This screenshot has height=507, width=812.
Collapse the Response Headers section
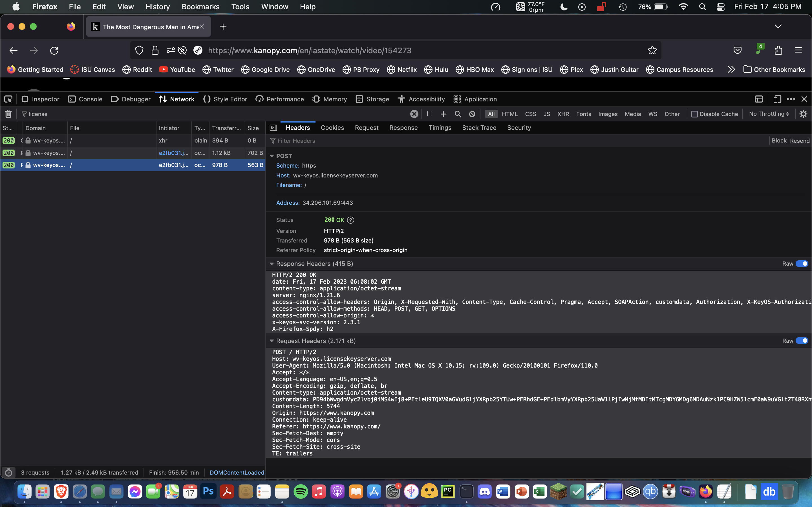[272, 264]
